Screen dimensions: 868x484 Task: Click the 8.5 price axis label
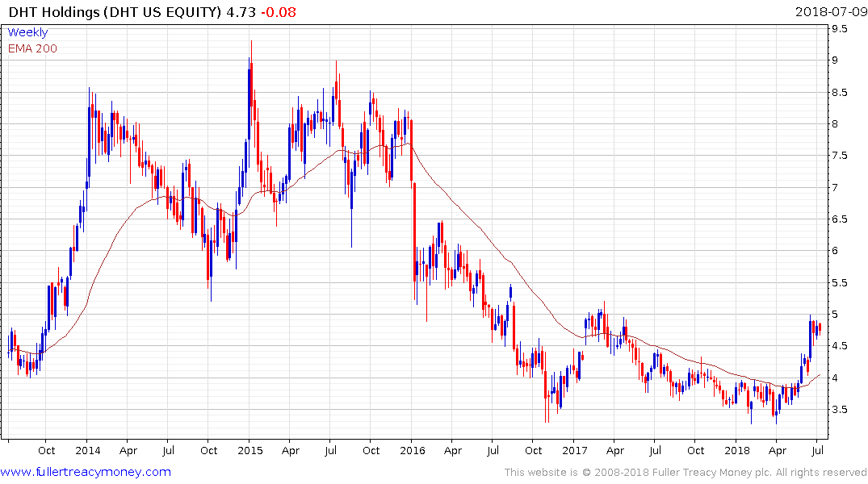tap(839, 93)
